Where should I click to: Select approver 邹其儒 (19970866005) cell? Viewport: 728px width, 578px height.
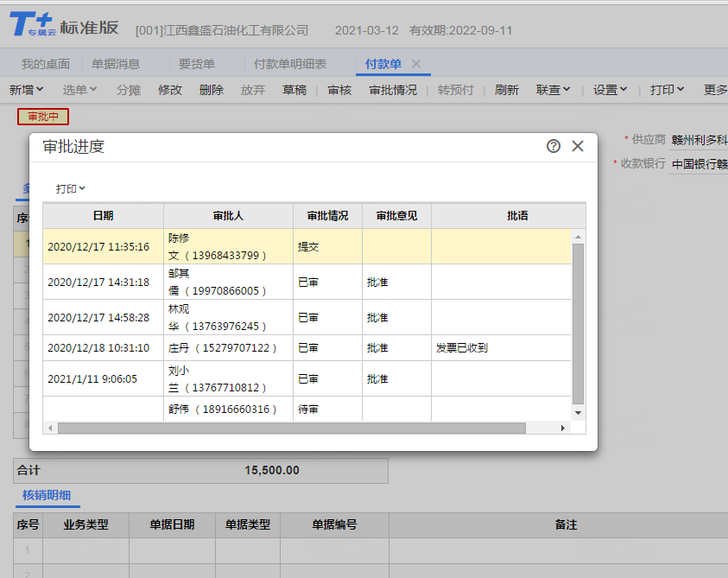(228, 282)
